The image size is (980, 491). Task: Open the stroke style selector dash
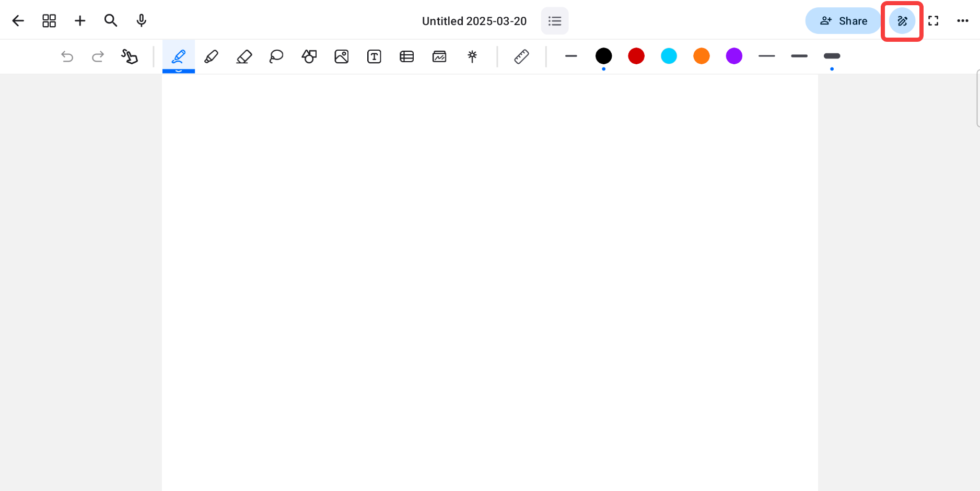point(571,56)
